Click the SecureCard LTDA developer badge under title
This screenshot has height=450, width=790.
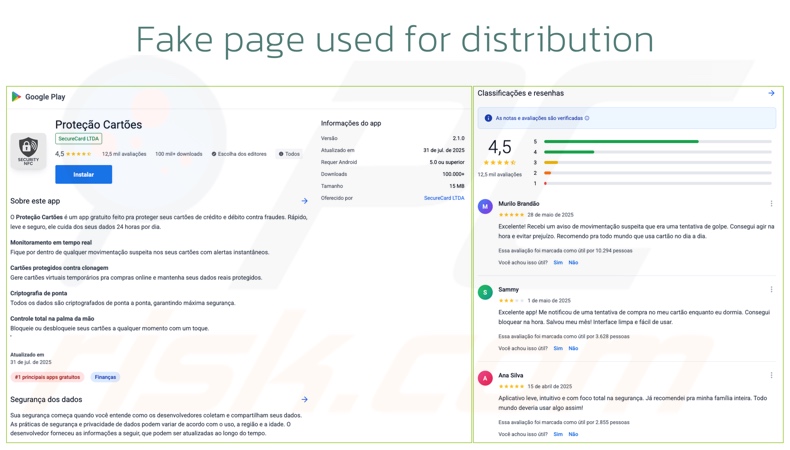[78, 139]
